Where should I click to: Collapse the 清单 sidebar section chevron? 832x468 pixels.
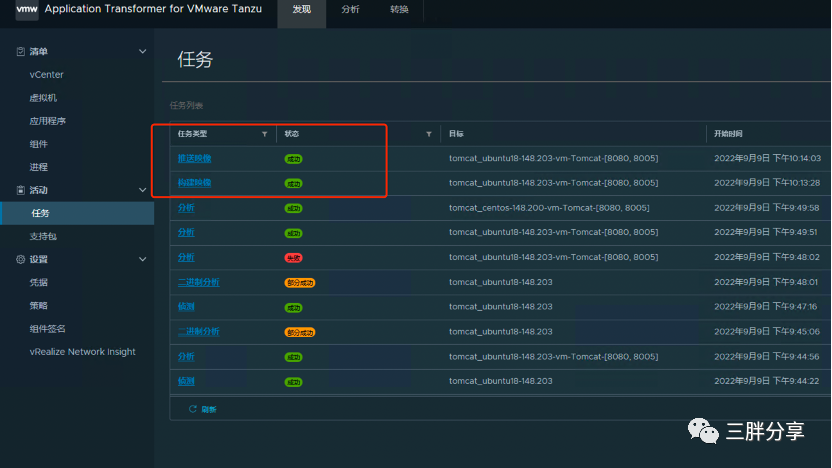pos(142,51)
